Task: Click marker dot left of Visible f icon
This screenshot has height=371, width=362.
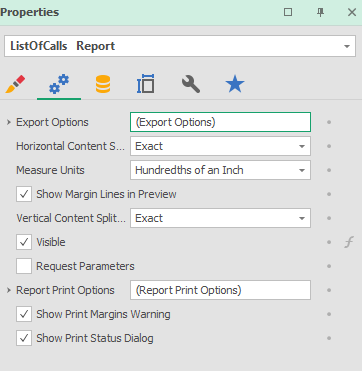Action: click(x=329, y=242)
